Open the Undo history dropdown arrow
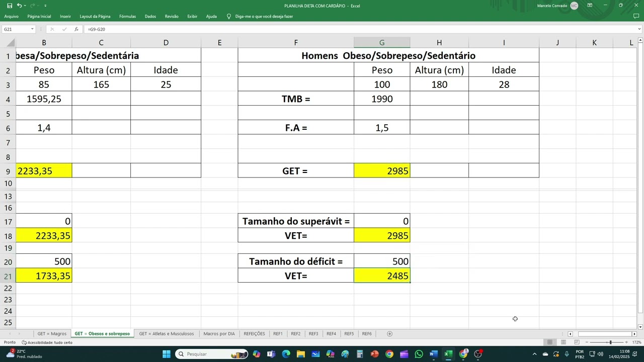The image size is (644, 362). tap(25, 6)
